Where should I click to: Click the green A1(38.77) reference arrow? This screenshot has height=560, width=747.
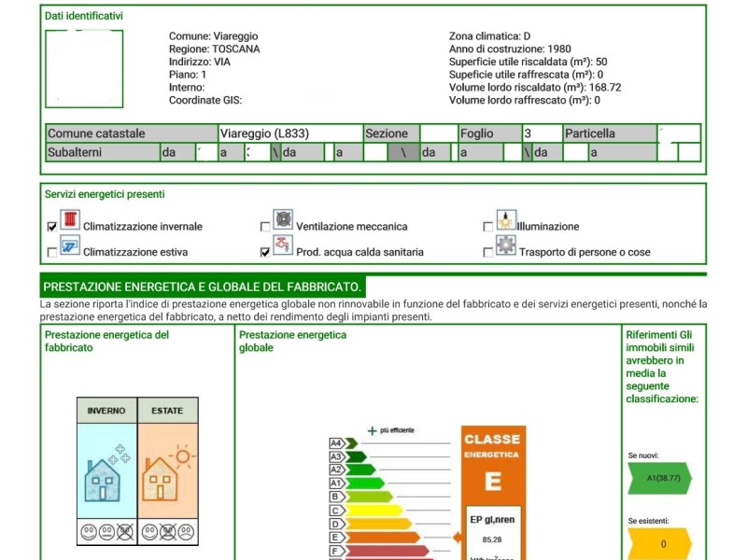(x=659, y=478)
